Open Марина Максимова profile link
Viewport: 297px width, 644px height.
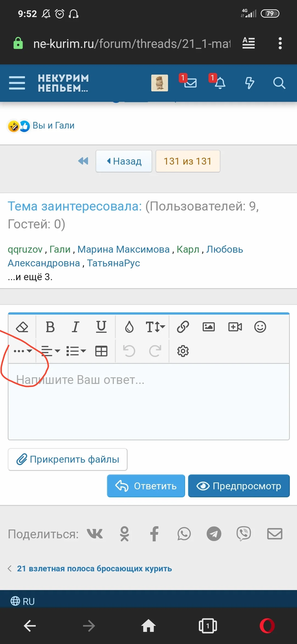point(123,249)
